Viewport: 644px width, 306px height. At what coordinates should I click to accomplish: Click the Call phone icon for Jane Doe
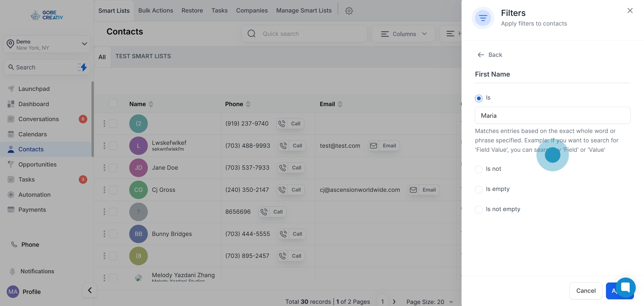click(x=283, y=168)
